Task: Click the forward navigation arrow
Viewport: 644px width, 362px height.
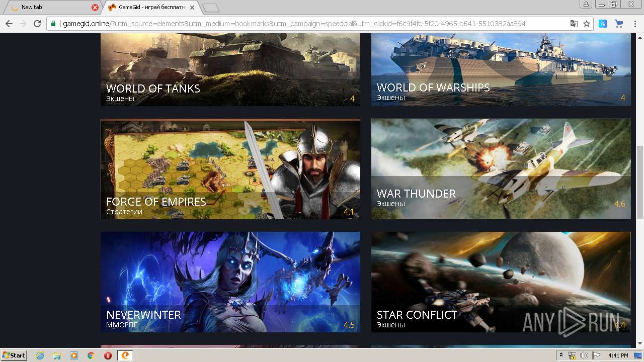Action: tap(23, 24)
